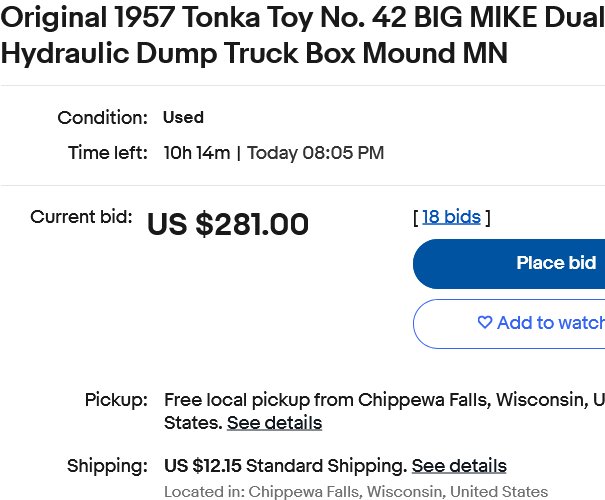Open the 18 bids history link

(451, 217)
